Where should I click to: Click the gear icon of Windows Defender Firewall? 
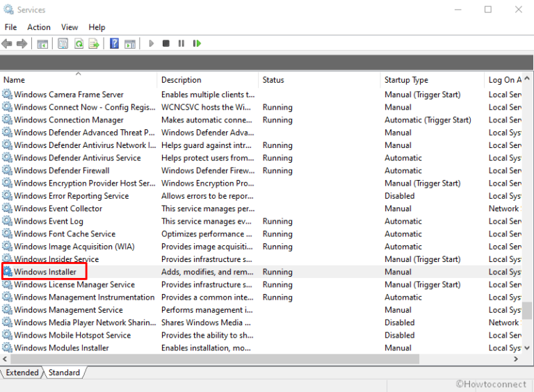pos(8,170)
